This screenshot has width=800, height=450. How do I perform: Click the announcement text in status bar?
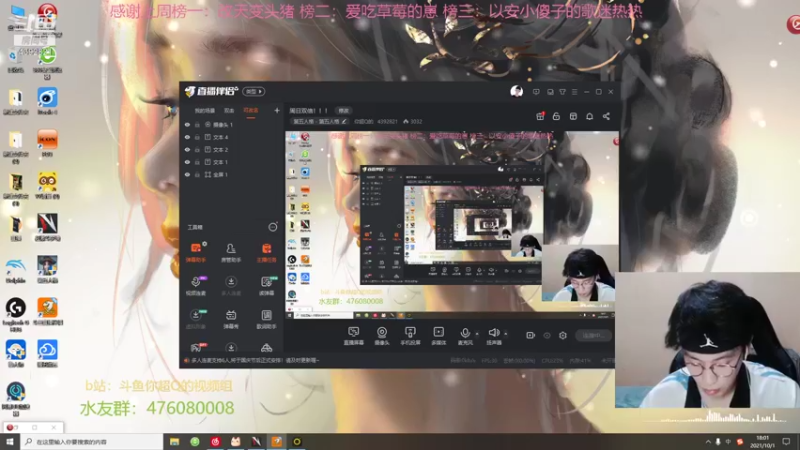(255, 360)
